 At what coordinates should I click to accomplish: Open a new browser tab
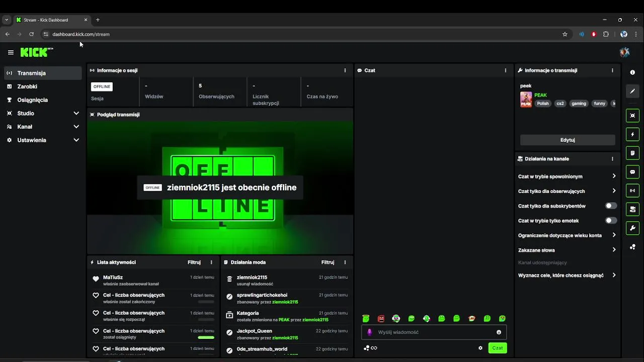click(x=98, y=20)
